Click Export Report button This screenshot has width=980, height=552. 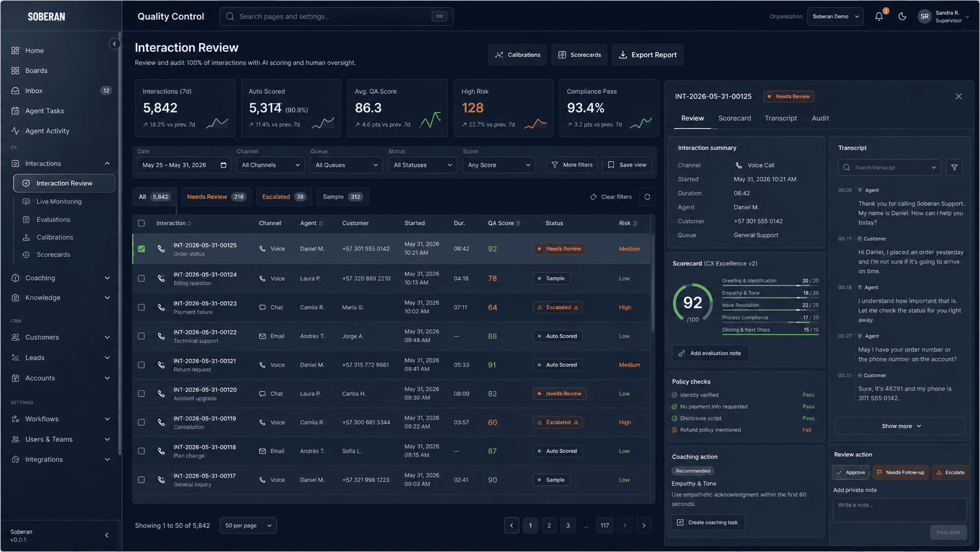point(648,55)
